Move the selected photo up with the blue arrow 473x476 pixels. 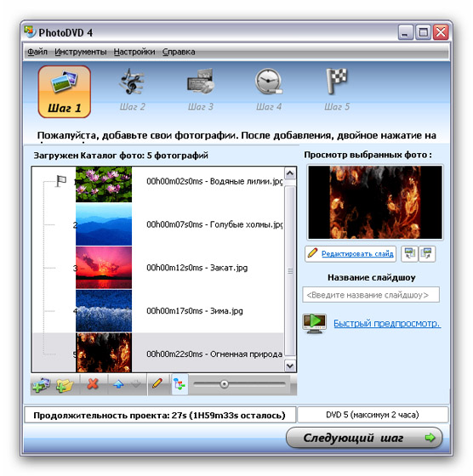(x=118, y=384)
